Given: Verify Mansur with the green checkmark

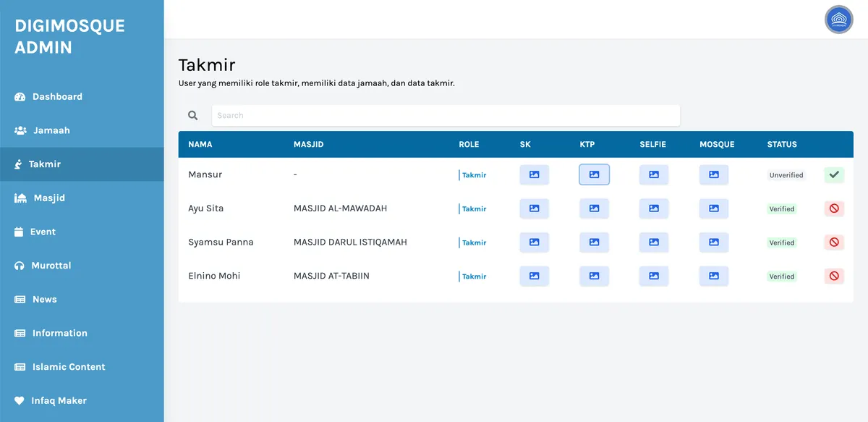Looking at the screenshot, I should (x=834, y=174).
